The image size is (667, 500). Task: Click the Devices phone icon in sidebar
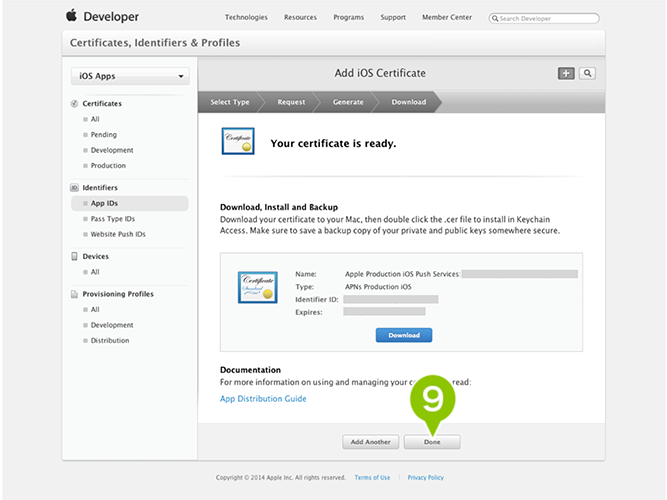74,256
